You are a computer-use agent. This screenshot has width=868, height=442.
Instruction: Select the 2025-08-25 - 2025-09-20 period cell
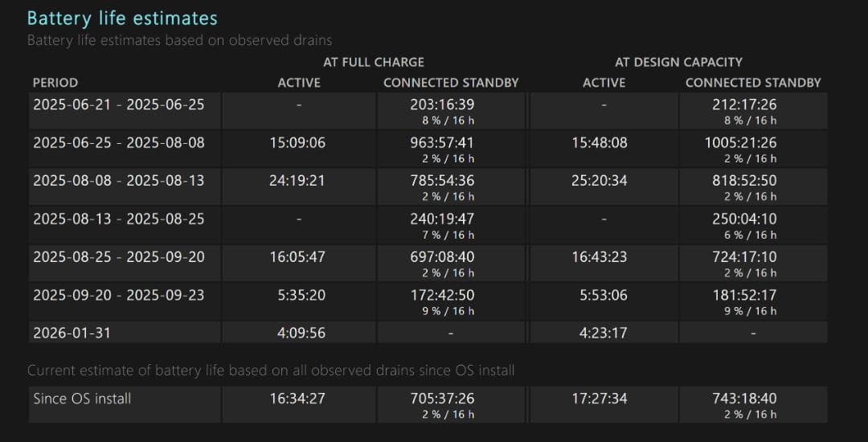[x=119, y=257]
